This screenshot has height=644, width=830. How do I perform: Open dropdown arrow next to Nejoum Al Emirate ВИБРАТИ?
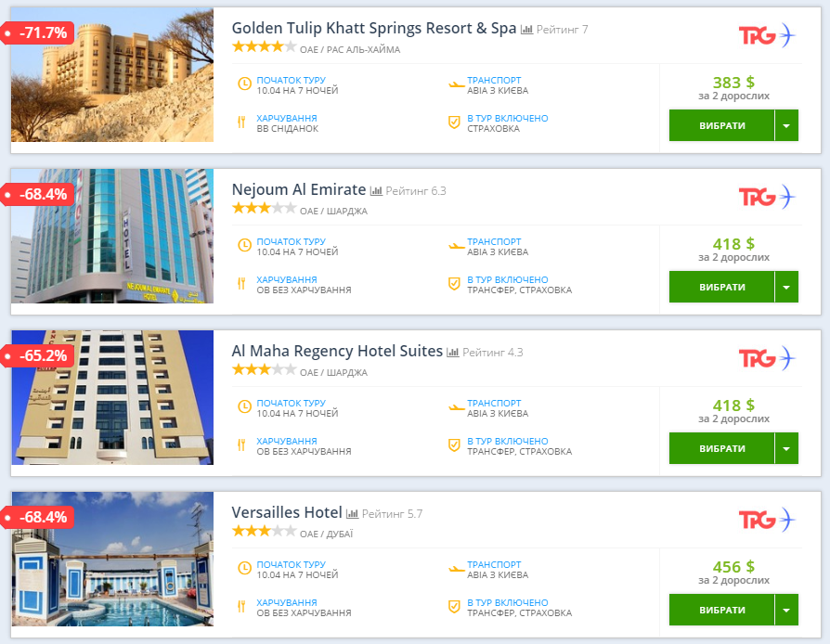(x=786, y=287)
